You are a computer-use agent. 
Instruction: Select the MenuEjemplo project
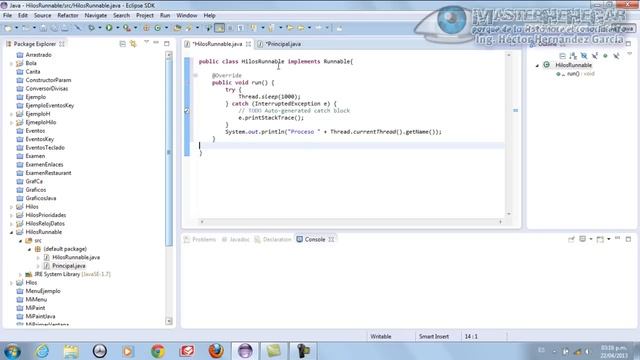coord(43,291)
